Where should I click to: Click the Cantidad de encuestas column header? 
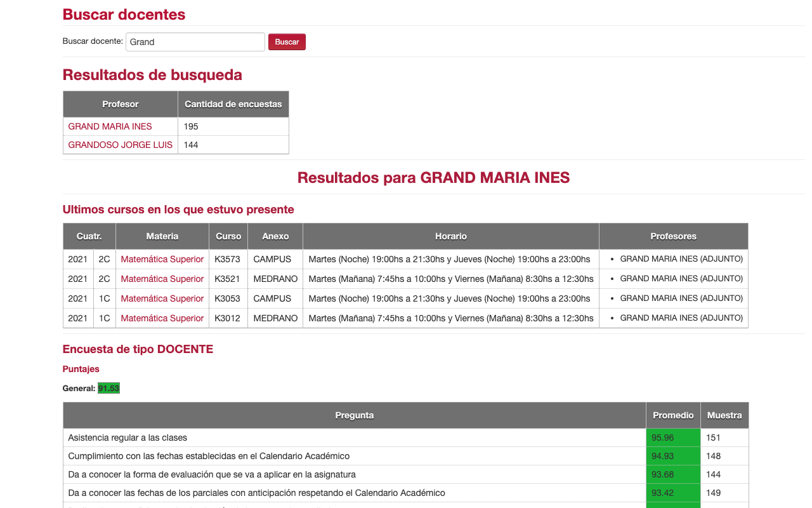[233, 104]
